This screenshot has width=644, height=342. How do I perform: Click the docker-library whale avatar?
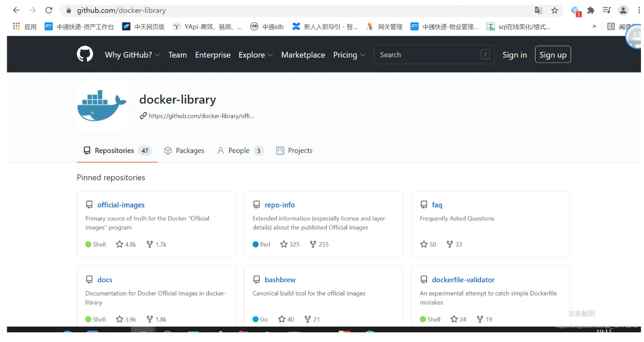pos(102,106)
